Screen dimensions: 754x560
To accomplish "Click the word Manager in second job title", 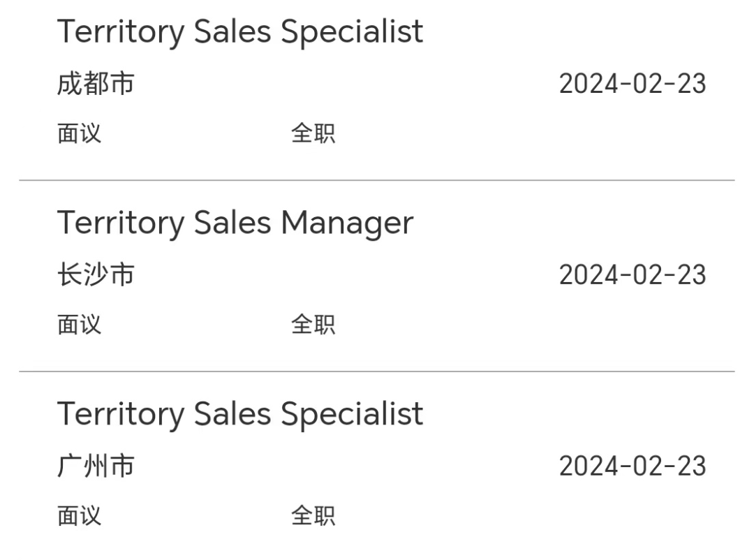I will point(347,223).
